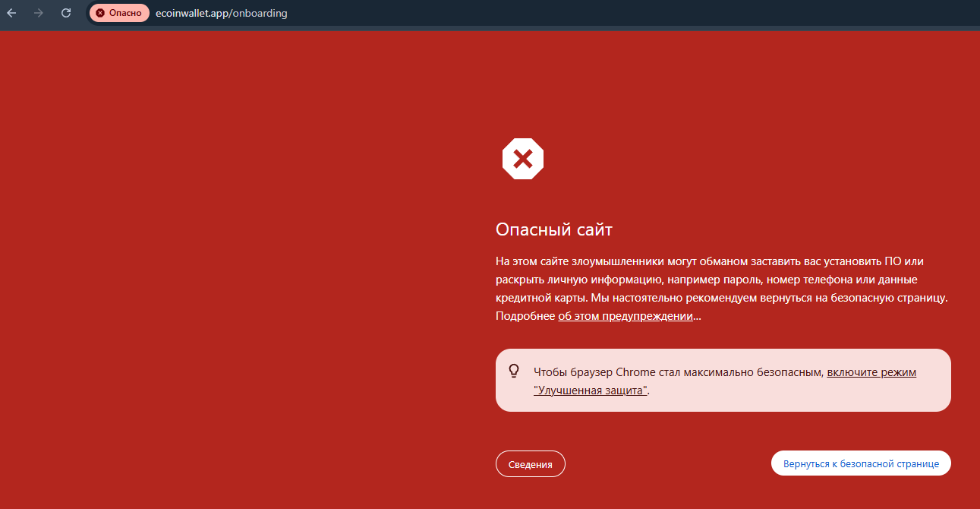The width and height of the screenshot is (980, 509).
Task: Click the browser forward arrow
Action: [39, 13]
